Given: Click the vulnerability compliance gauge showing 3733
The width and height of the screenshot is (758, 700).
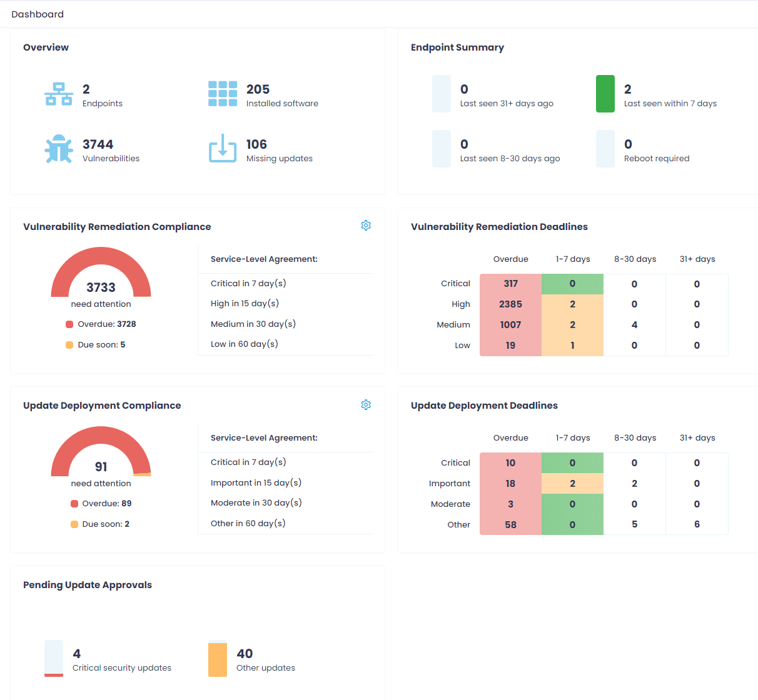Looking at the screenshot, I should (101, 272).
